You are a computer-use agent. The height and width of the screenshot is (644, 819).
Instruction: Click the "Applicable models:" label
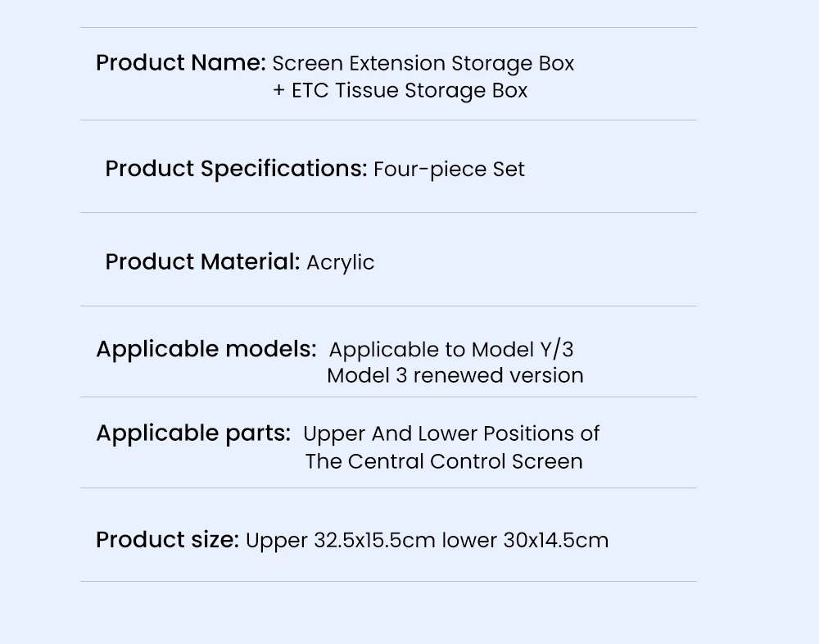(x=206, y=349)
